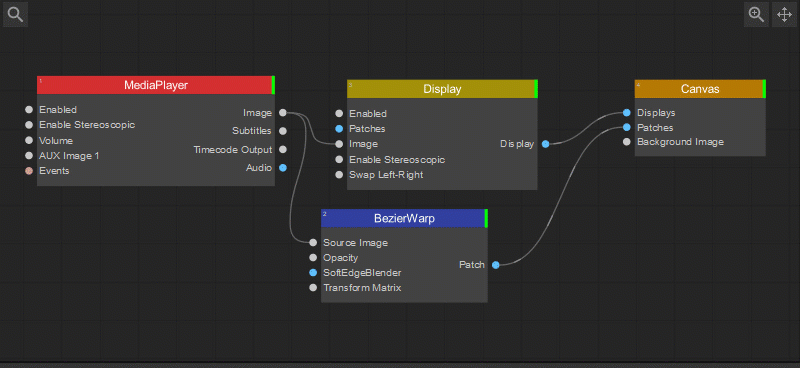Click the 'Background Image' label in Canvas

681,142
